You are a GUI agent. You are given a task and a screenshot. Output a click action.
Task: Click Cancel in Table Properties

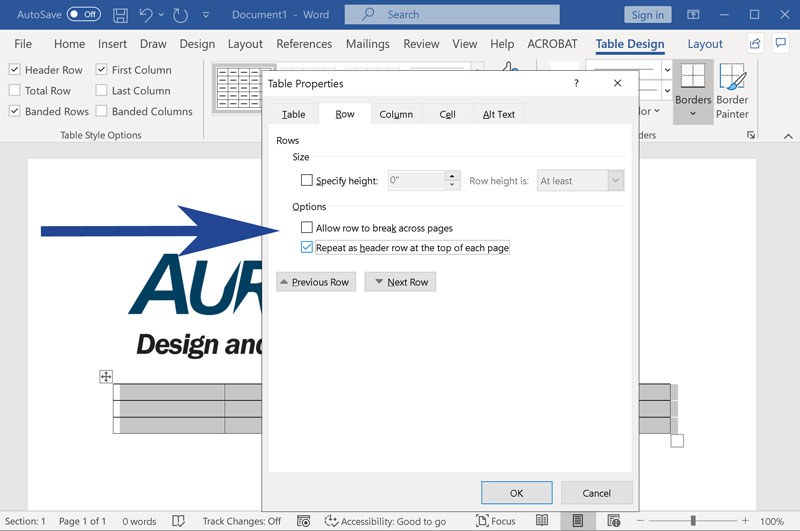596,493
